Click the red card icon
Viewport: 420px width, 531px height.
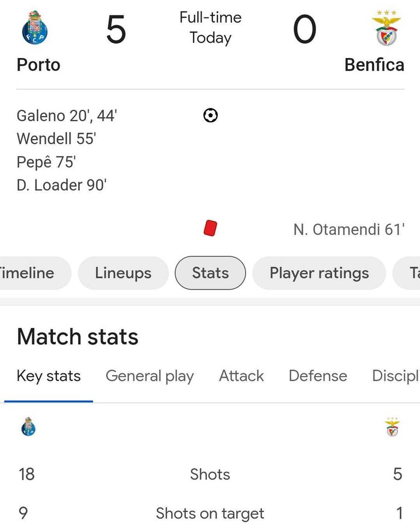coord(210,228)
